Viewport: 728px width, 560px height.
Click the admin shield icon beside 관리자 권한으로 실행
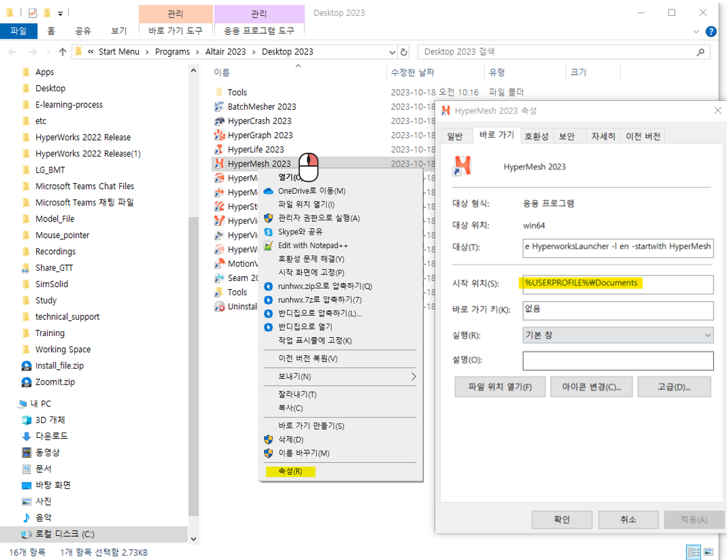(268, 218)
